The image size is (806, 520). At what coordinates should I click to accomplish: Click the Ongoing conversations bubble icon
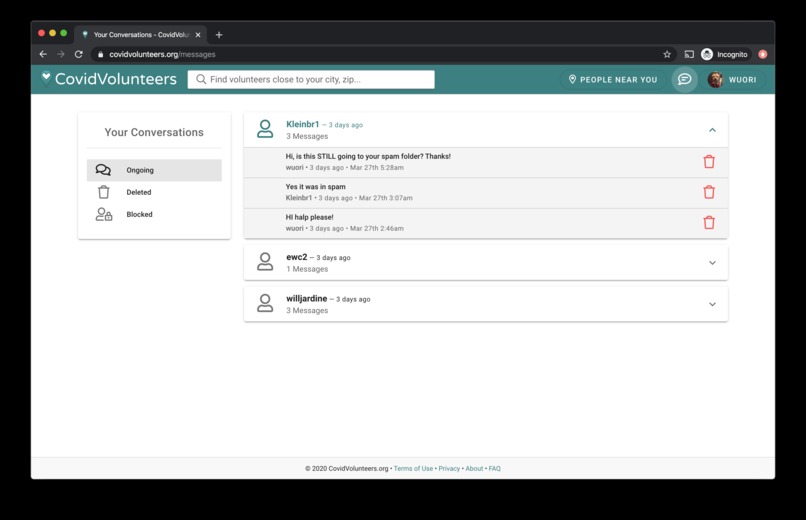coord(103,170)
